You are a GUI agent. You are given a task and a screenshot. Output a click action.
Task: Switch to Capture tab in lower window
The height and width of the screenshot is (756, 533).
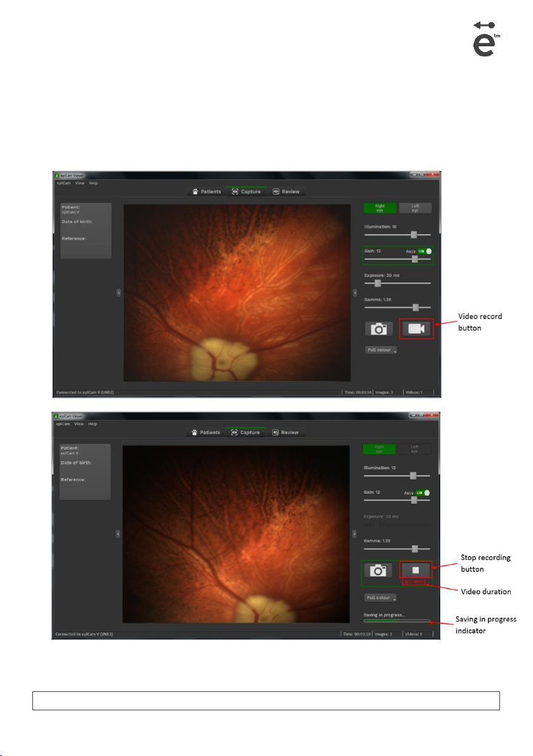click(246, 433)
